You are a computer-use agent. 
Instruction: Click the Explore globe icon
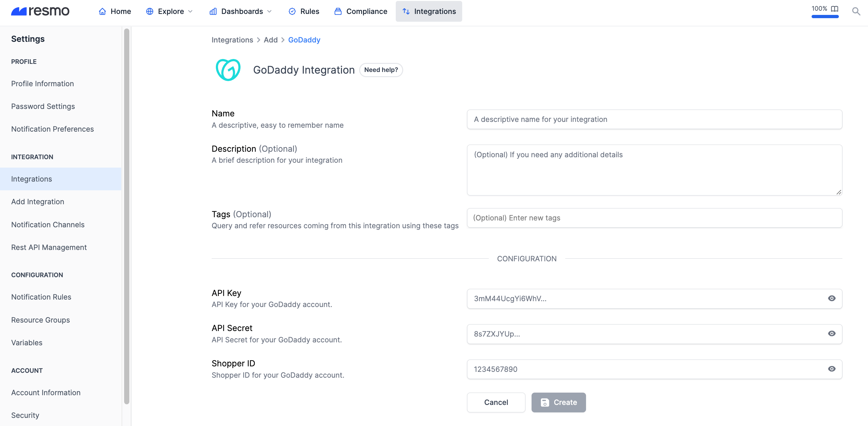[x=150, y=11]
